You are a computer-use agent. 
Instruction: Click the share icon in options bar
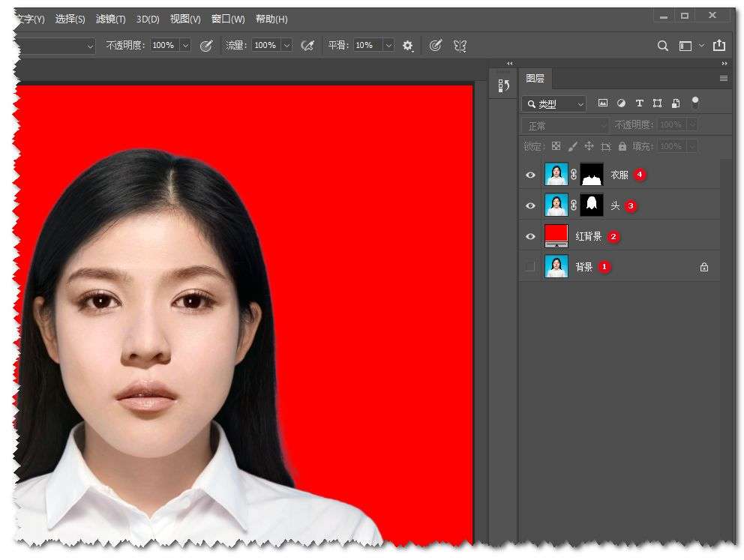(x=719, y=46)
